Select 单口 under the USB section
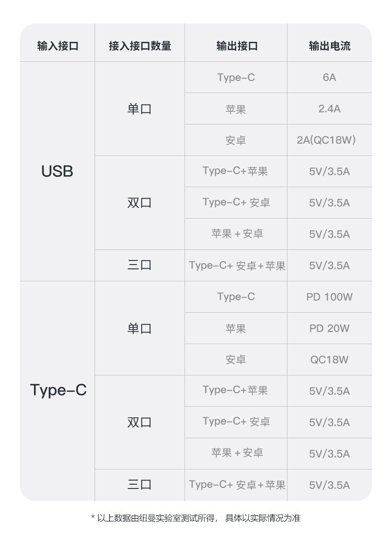 click(140, 109)
